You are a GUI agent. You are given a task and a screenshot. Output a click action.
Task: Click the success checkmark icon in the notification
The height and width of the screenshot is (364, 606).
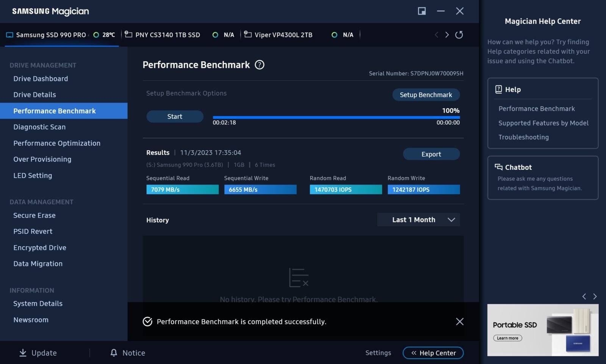click(x=147, y=322)
